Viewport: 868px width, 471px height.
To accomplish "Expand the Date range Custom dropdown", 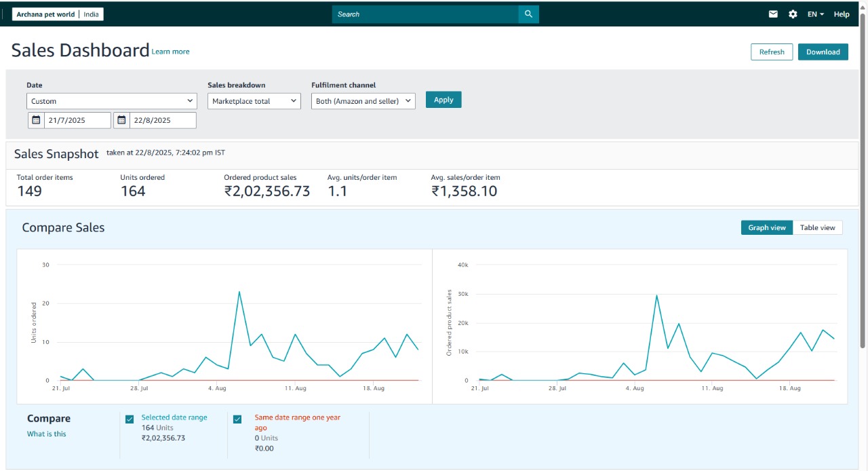I will click(112, 101).
